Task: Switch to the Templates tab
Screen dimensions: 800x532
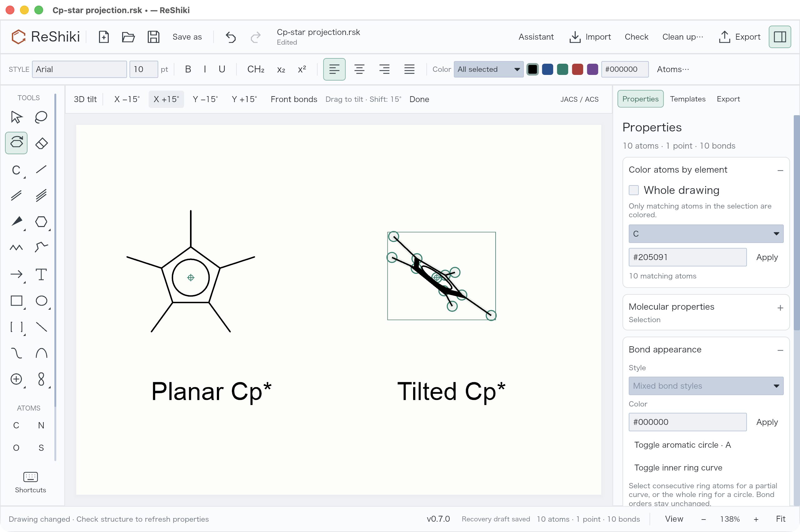Action: (687, 99)
